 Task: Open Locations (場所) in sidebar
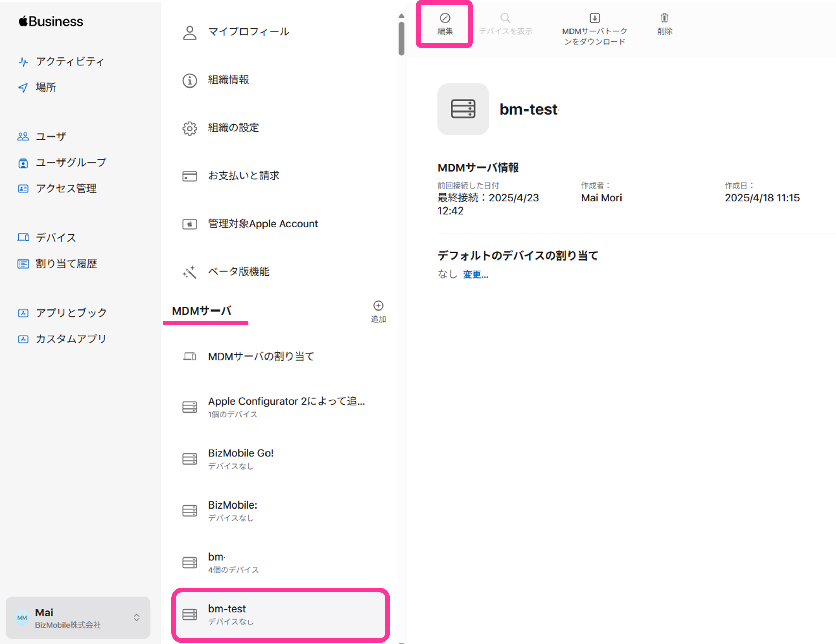coord(46,87)
